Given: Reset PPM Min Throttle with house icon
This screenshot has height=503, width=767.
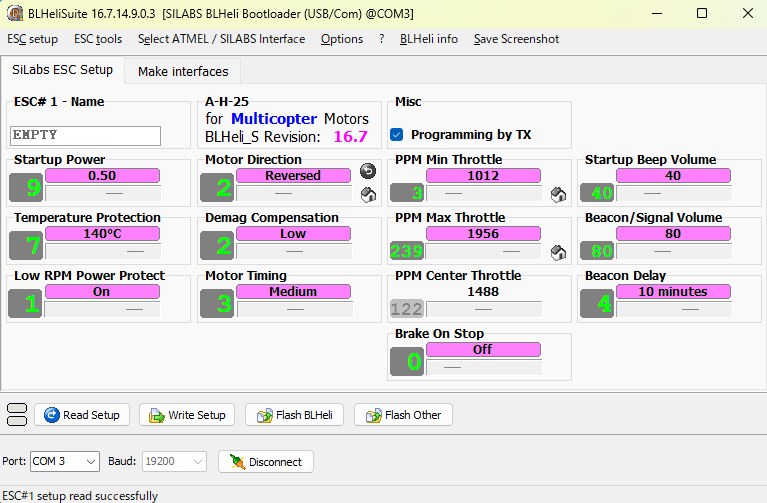Looking at the screenshot, I should coord(559,194).
